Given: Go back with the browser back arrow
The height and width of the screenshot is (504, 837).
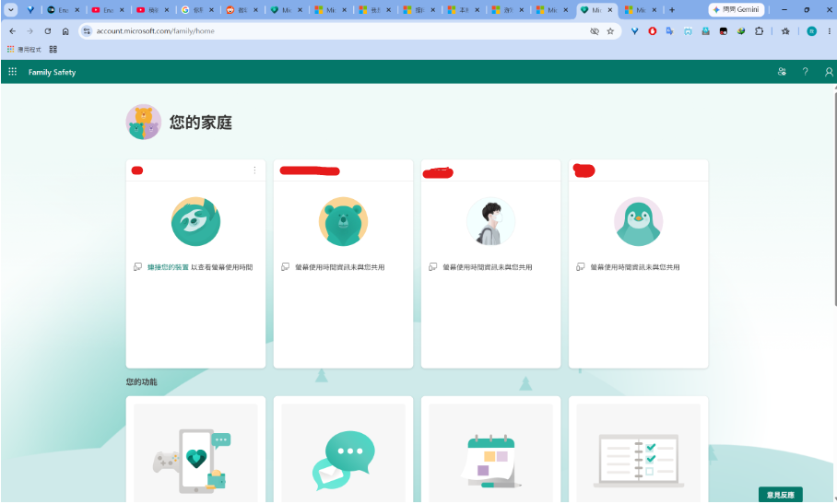Looking at the screenshot, I should coord(12,31).
